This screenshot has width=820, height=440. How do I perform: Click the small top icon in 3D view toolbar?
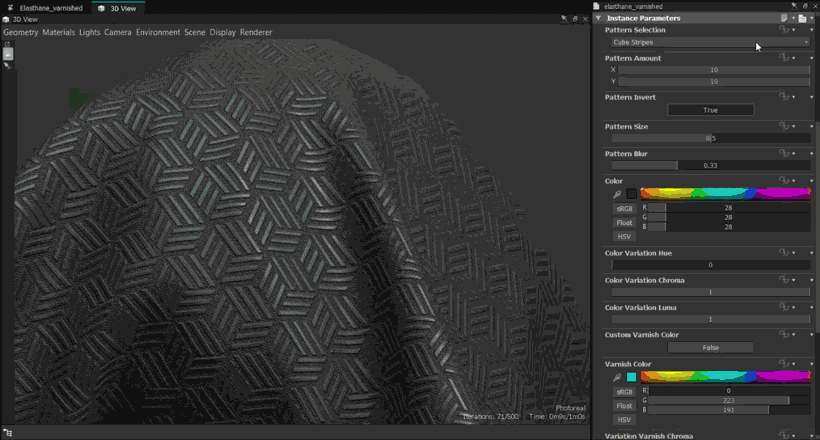[7, 44]
